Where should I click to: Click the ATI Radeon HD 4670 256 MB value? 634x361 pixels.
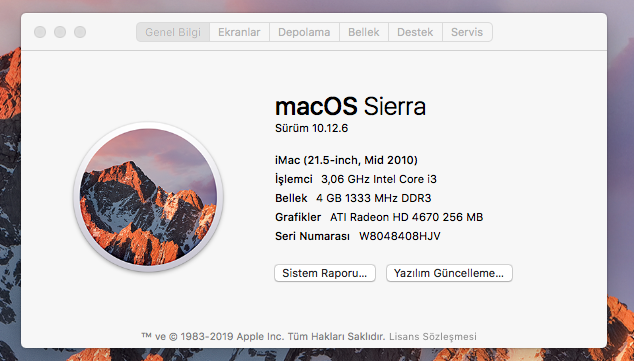(x=406, y=217)
